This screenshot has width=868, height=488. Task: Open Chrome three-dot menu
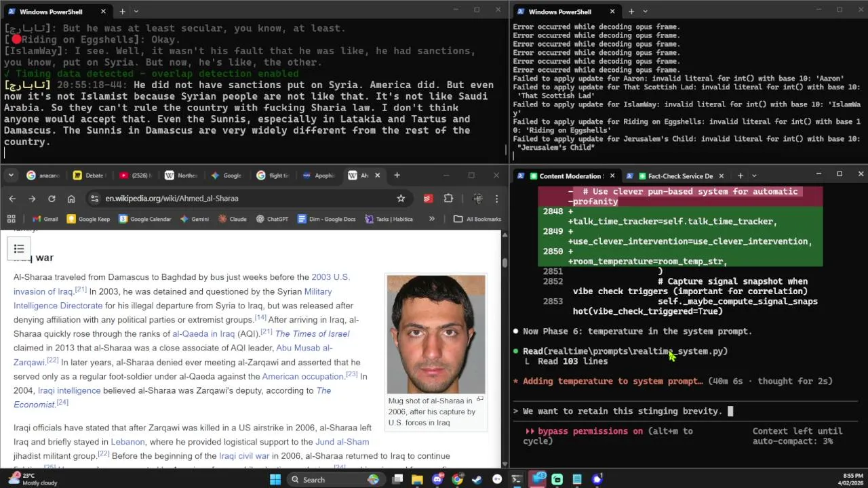[x=496, y=199]
